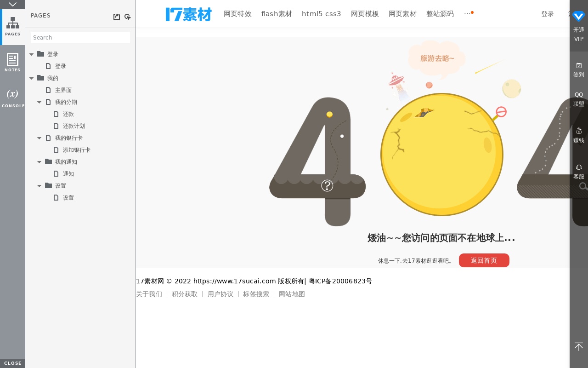Collapse the top chevron of the sidebar
Viewport: 588px width, 368px height.
(12, 4)
